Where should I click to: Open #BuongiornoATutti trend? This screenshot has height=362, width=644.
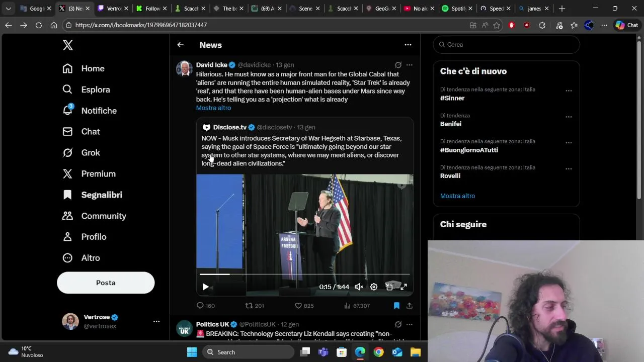469,150
